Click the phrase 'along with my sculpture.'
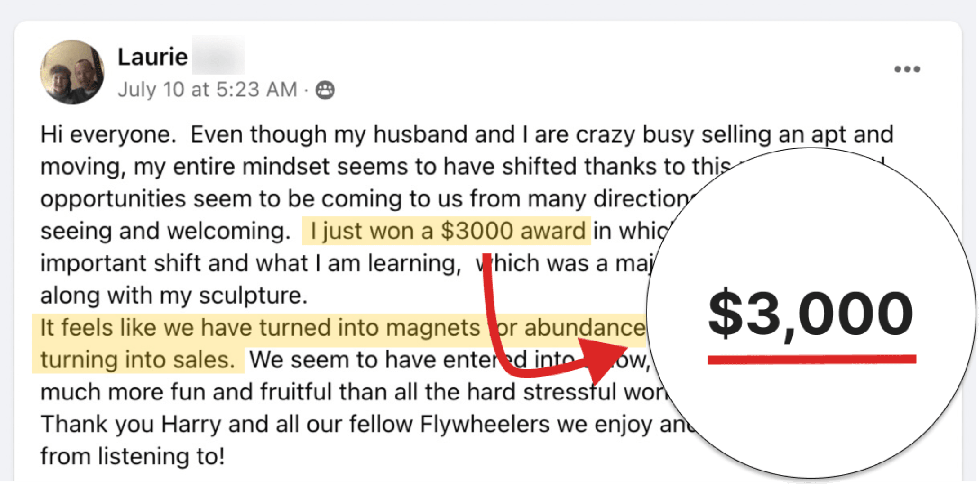980x484 pixels. [x=174, y=296]
